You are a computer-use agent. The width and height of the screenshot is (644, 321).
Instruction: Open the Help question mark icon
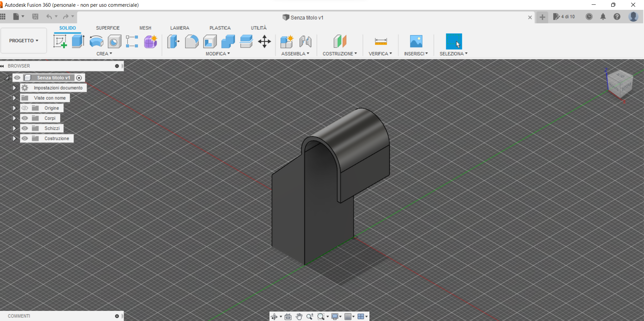pos(617,17)
